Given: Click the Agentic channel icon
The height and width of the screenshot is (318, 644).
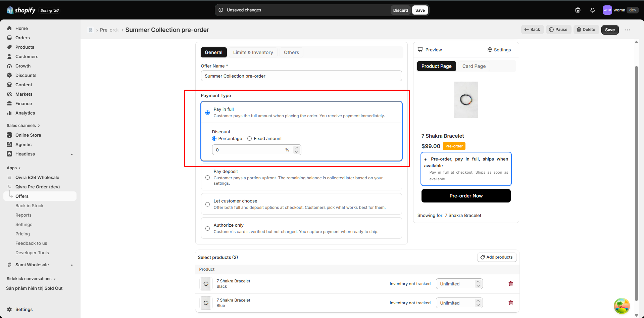Looking at the screenshot, I should click(9, 144).
